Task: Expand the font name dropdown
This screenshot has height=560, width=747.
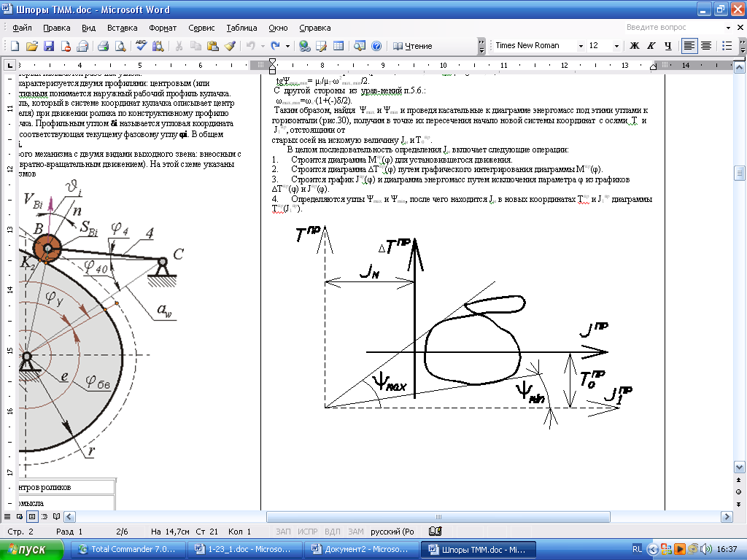Action: tap(581, 46)
